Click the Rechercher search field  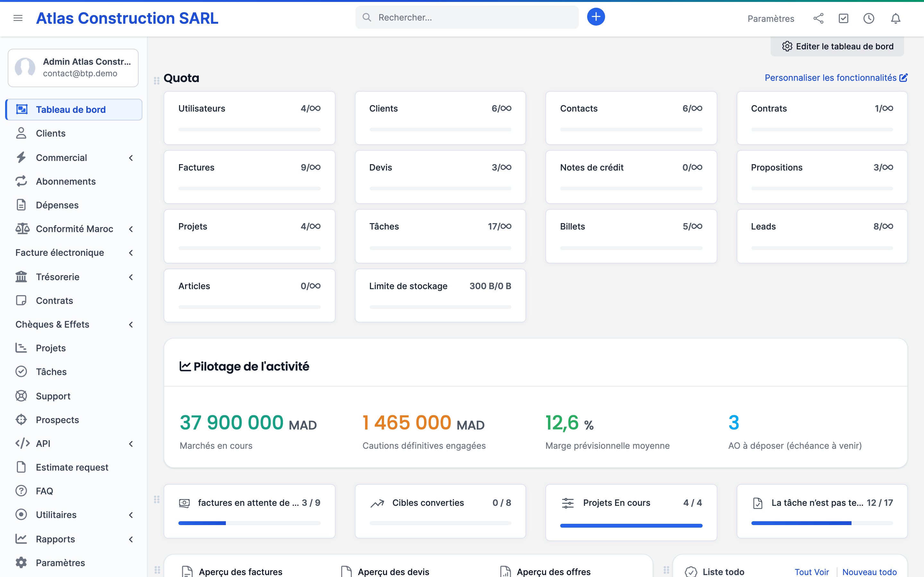(x=467, y=17)
